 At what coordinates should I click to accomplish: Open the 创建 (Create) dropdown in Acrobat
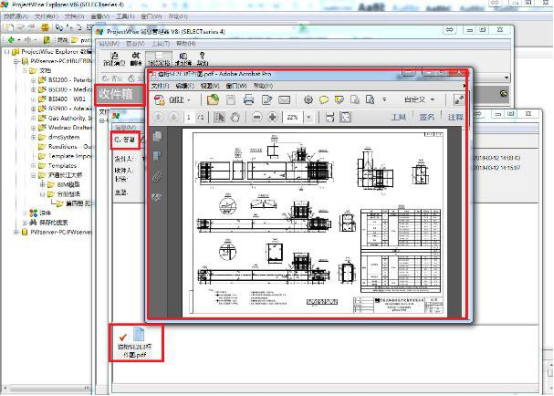(x=173, y=100)
